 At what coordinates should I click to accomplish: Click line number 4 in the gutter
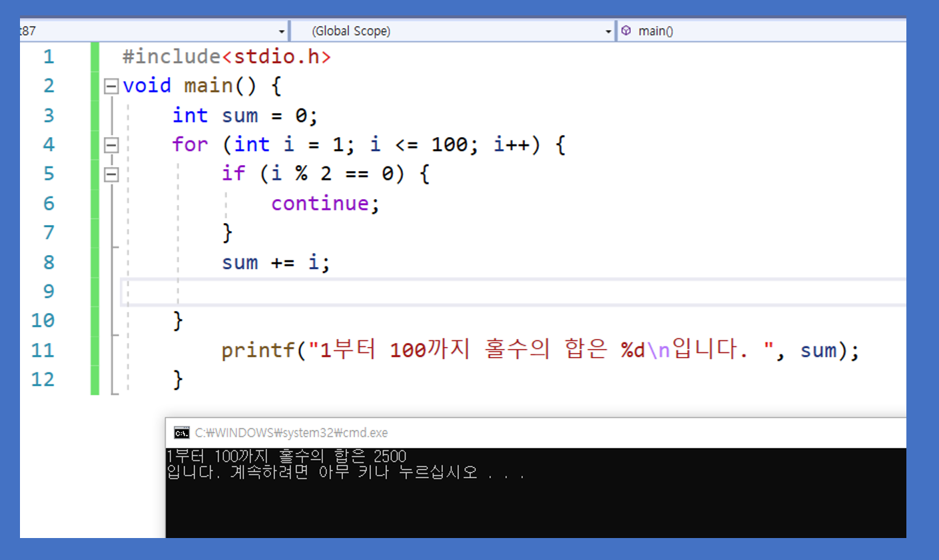tap(49, 144)
